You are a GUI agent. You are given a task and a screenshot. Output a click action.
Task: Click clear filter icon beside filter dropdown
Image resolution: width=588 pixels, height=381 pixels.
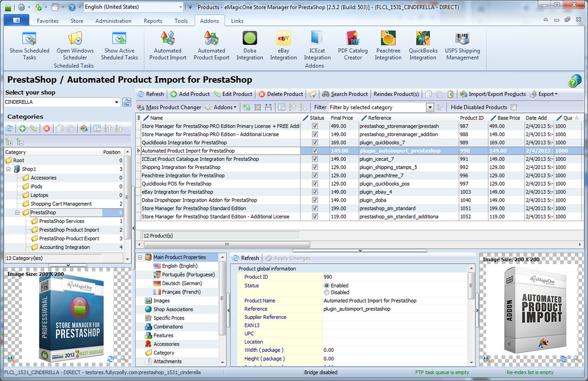click(x=440, y=107)
